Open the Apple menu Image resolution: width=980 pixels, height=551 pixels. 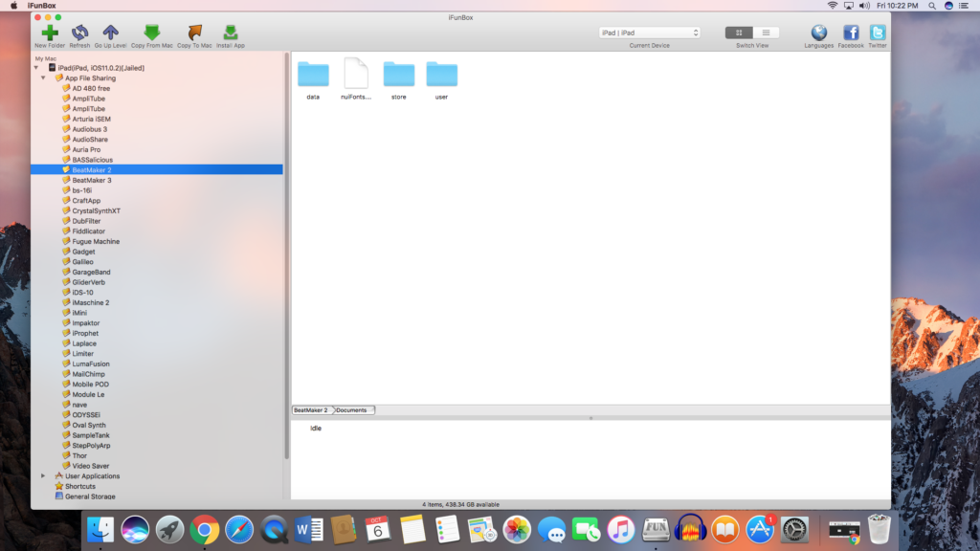(13, 6)
